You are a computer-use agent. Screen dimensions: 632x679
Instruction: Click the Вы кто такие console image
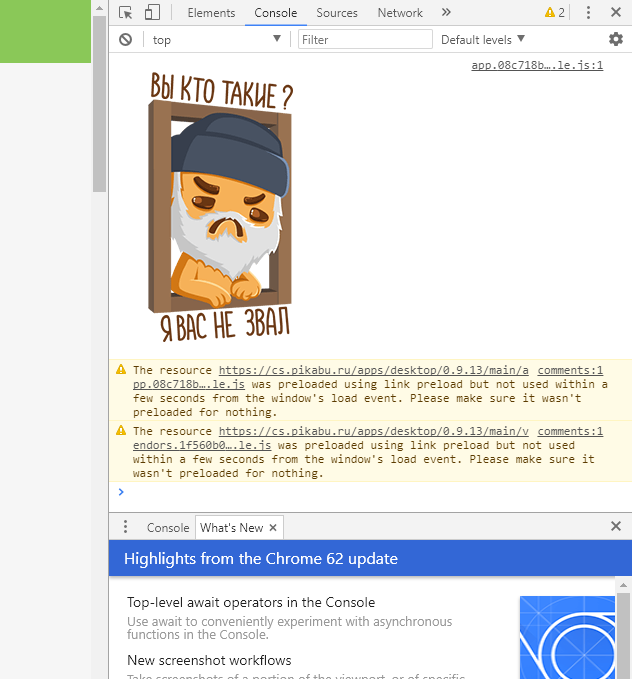pos(221,207)
